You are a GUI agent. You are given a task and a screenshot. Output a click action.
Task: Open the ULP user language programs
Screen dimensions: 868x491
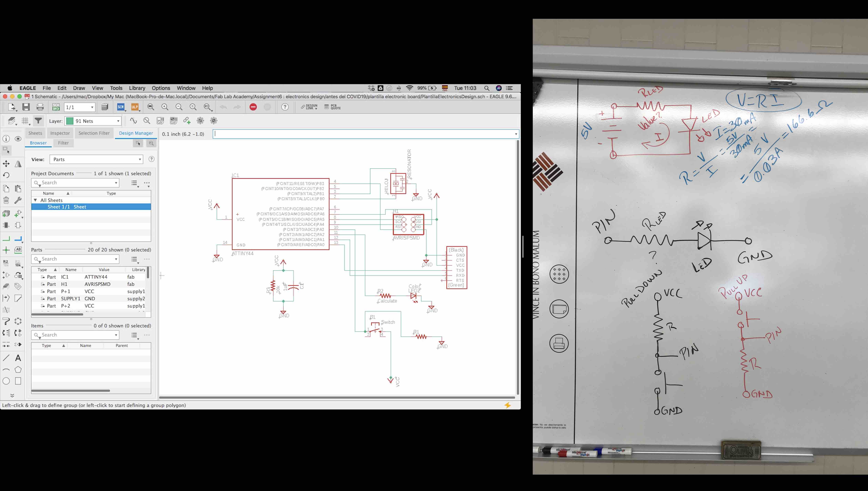(135, 107)
